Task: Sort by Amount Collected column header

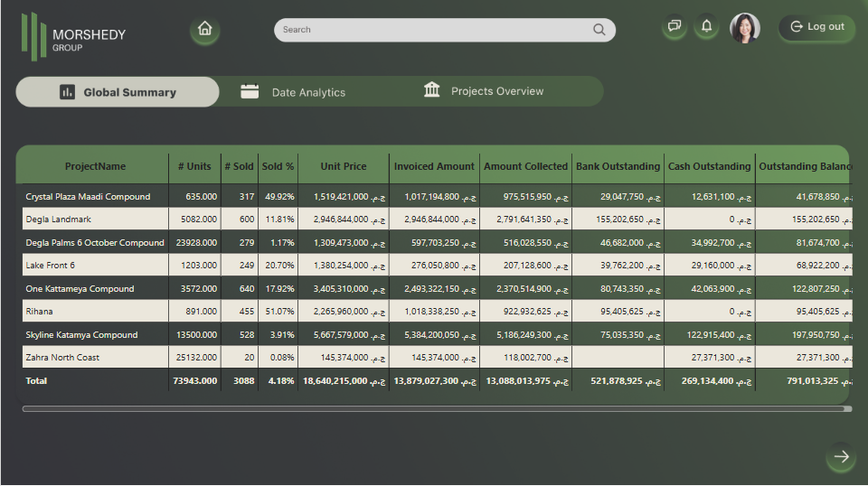Action: [x=526, y=166]
